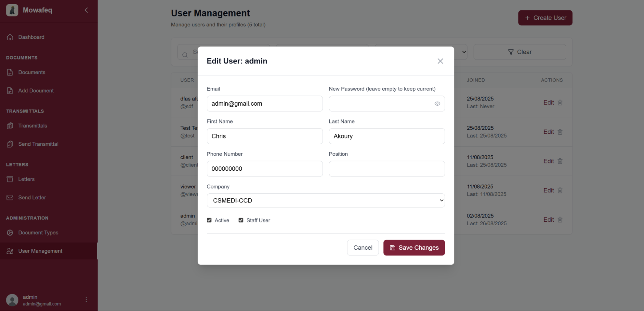Select User Management in the sidebar
Image resolution: width=644 pixels, height=311 pixels.
40,251
